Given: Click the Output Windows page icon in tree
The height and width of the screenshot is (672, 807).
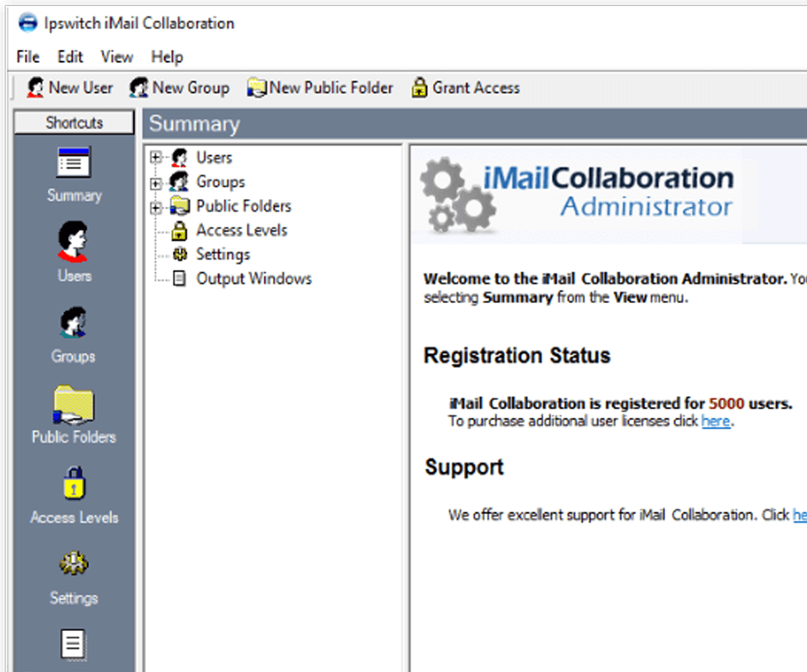Looking at the screenshot, I should click(179, 279).
